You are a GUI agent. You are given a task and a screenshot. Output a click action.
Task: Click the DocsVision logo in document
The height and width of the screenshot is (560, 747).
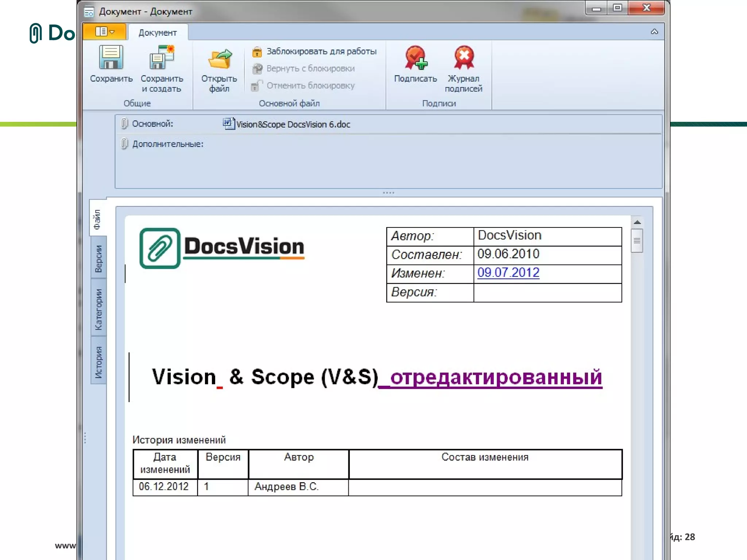[x=222, y=248]
